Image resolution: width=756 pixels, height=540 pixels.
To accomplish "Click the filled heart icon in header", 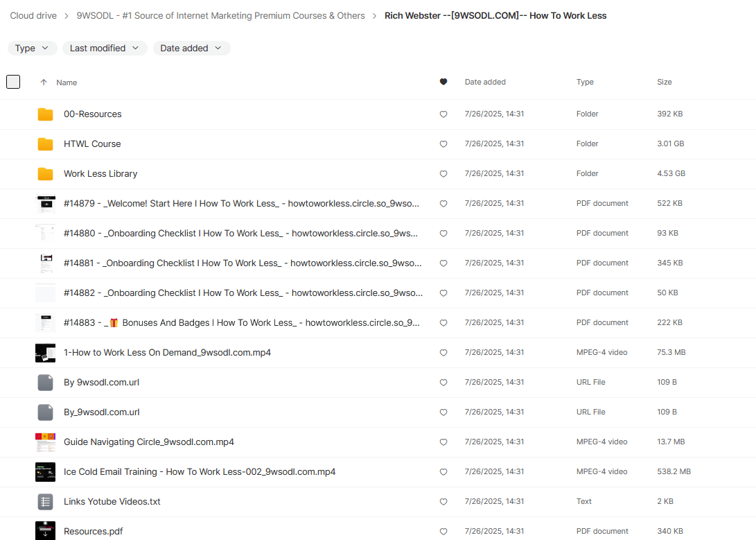I will coord(443,82).
